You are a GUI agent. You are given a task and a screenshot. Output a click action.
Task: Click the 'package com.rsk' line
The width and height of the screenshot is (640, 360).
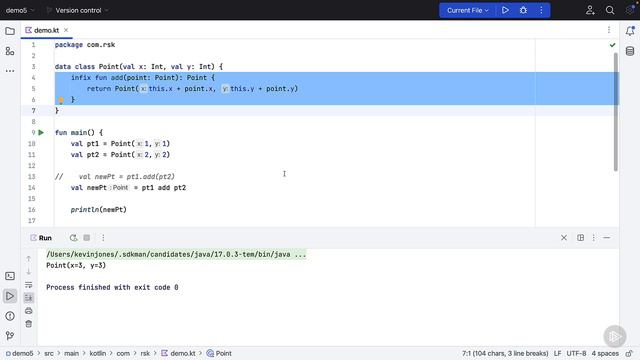[x=85, y=45]
